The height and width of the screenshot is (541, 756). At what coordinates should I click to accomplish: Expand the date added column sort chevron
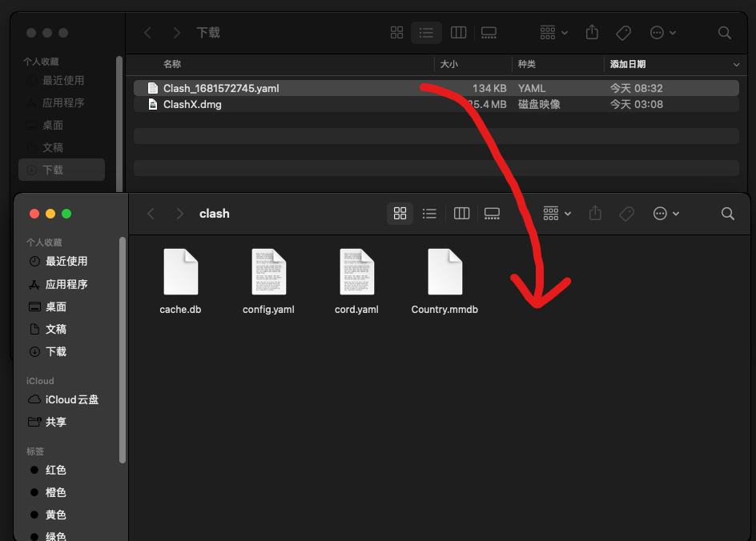coord(736,64)
